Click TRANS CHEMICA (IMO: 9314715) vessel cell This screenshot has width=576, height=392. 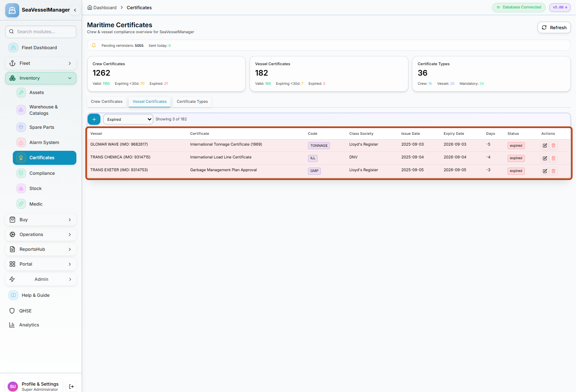(120, 157)
